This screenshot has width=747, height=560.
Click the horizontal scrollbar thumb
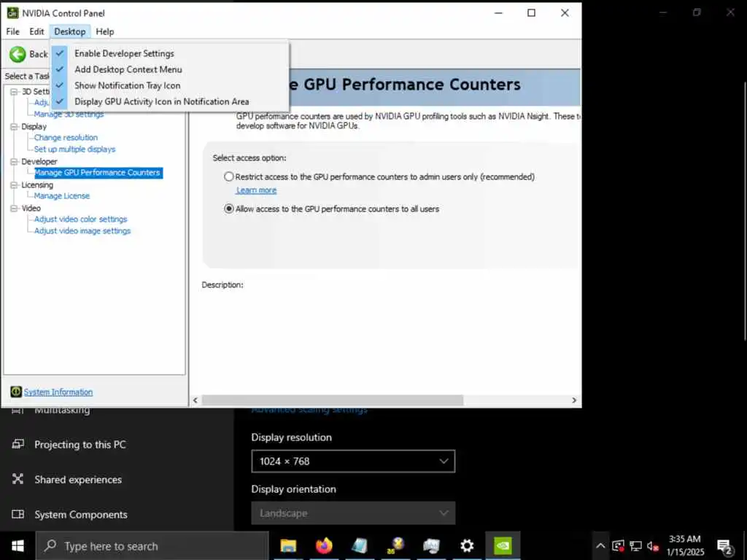click(332, 400)
